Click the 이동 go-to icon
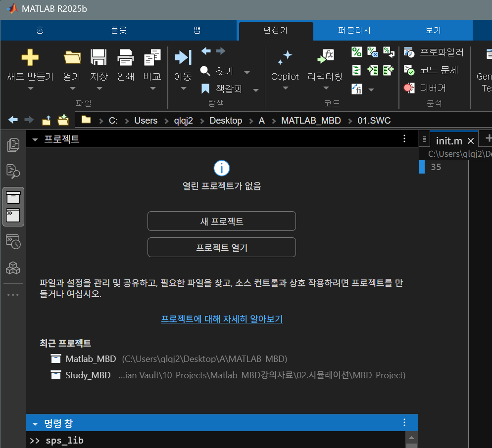This screenshot has height=448, width=492. tap(183, 57)
